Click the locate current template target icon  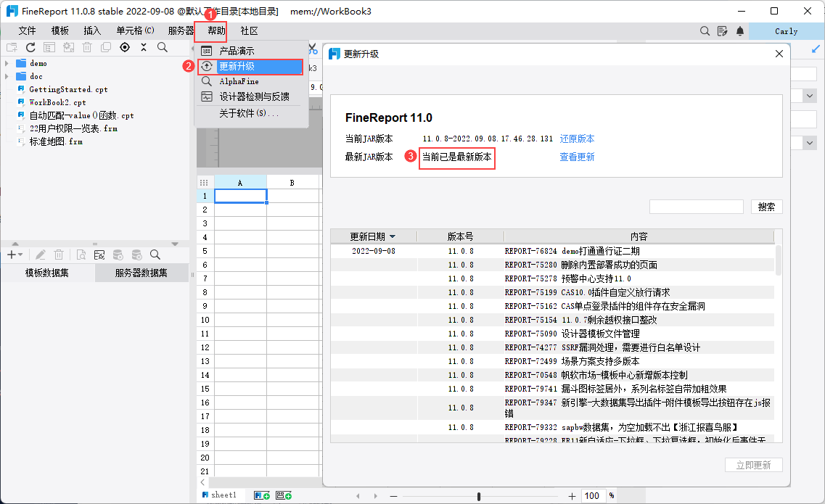[125, 47]
